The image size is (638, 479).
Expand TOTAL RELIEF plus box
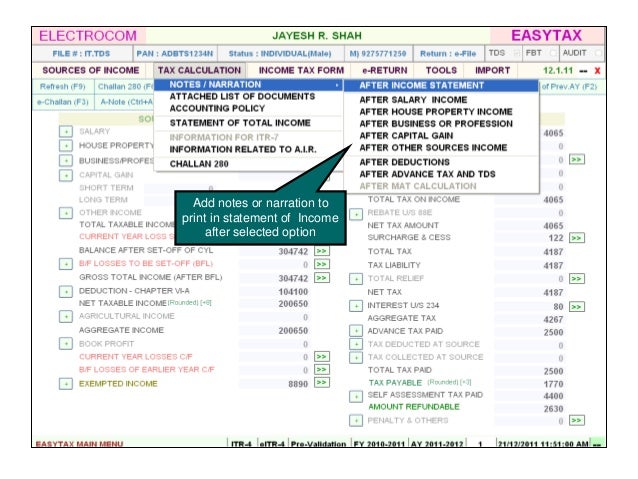point(356,279)
